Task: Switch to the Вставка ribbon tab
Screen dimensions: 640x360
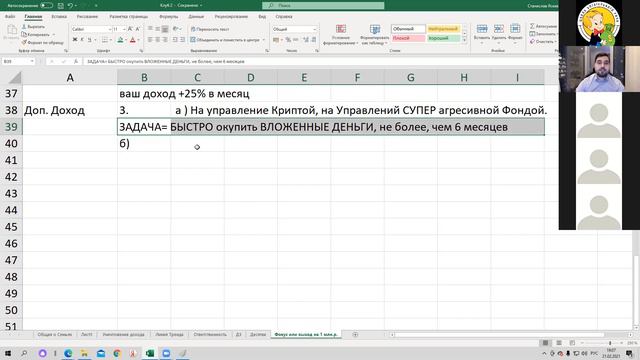Action: pos(59,17)
